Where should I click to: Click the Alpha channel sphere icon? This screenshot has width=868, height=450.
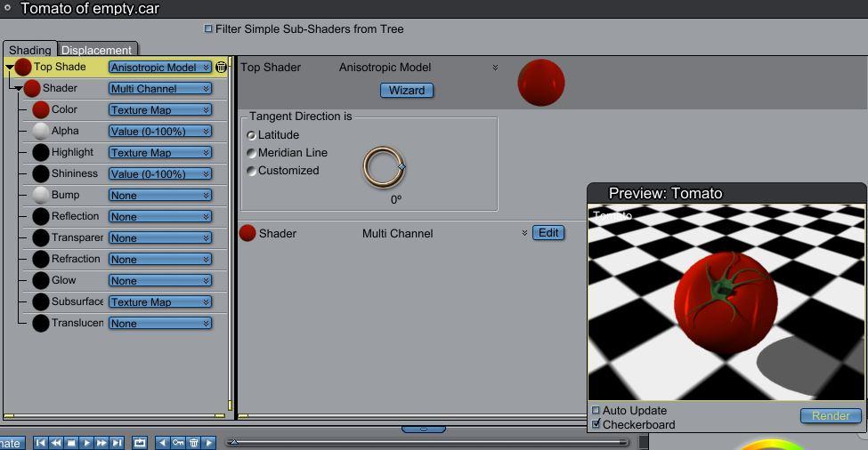(x=40, y=131)
